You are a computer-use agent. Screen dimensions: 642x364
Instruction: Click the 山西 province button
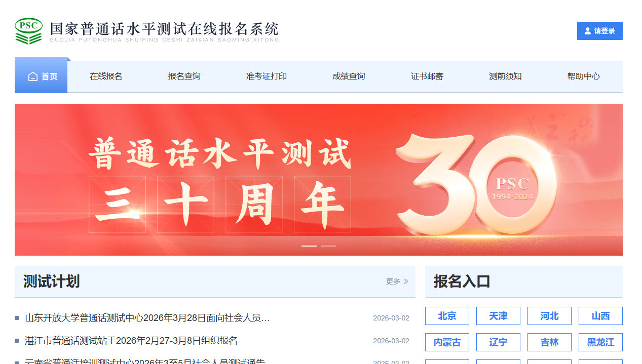600,315
